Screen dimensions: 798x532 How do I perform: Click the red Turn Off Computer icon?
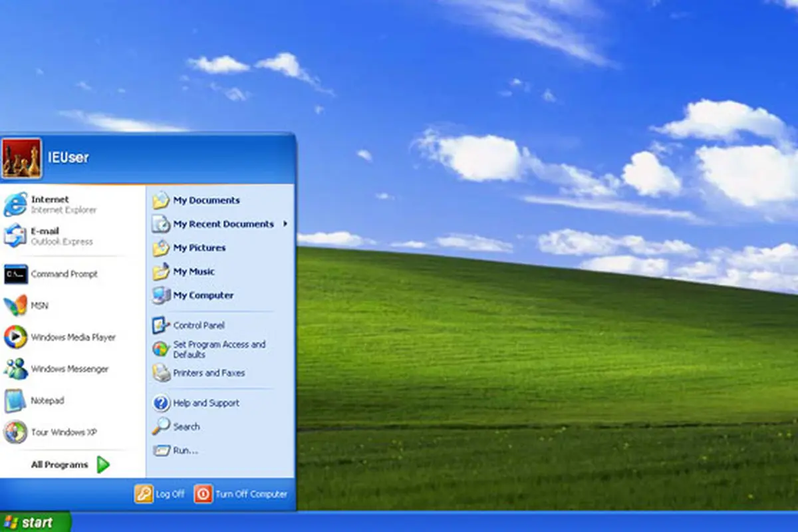coord(203,494)
